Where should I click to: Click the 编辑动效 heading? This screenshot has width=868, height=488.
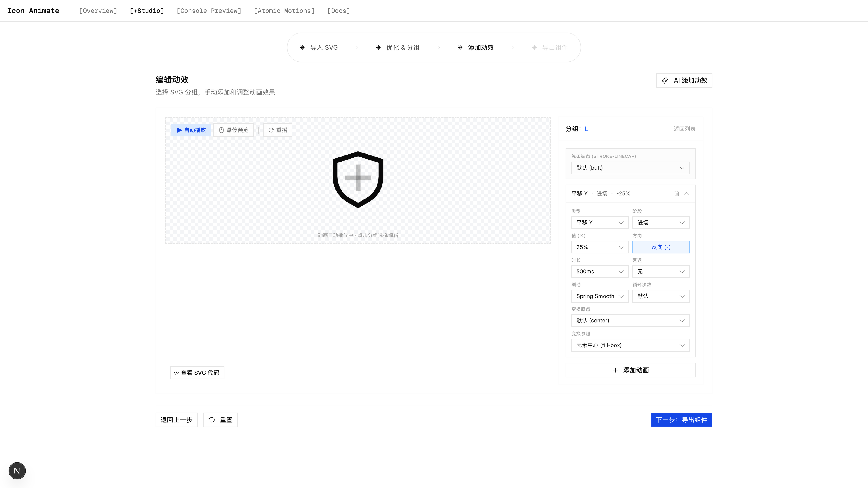(172, 80)
